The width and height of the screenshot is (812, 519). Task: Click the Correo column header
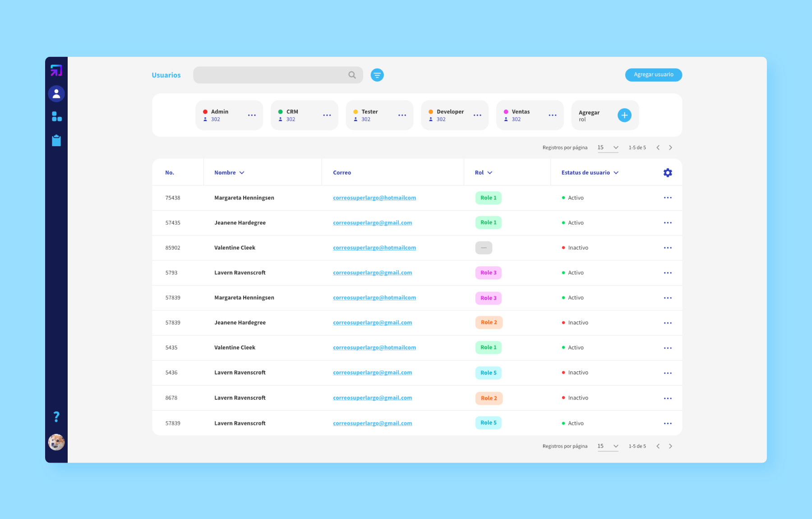click(342, 173)
